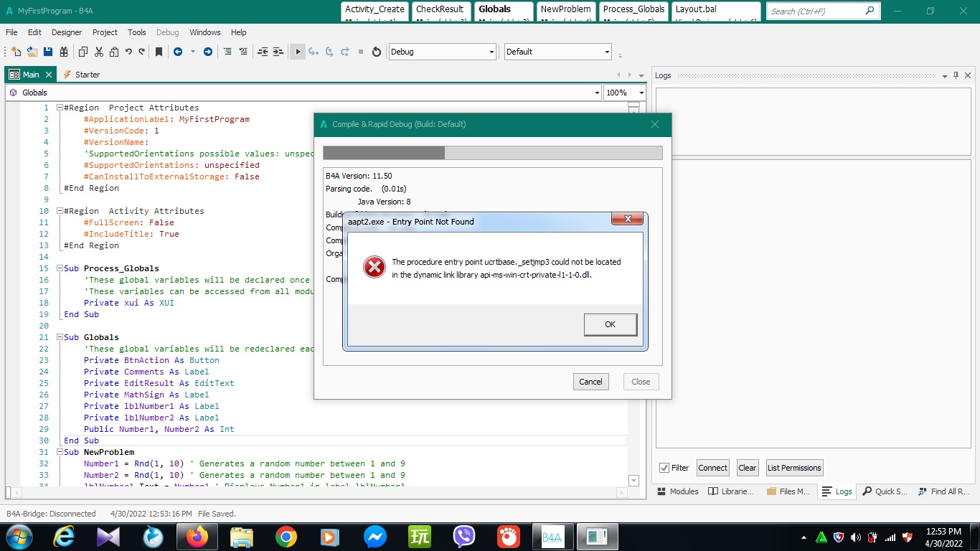Open Messenger from the taskbar
The width and height of the screenshot is (980, 551).
pos(375,537)
